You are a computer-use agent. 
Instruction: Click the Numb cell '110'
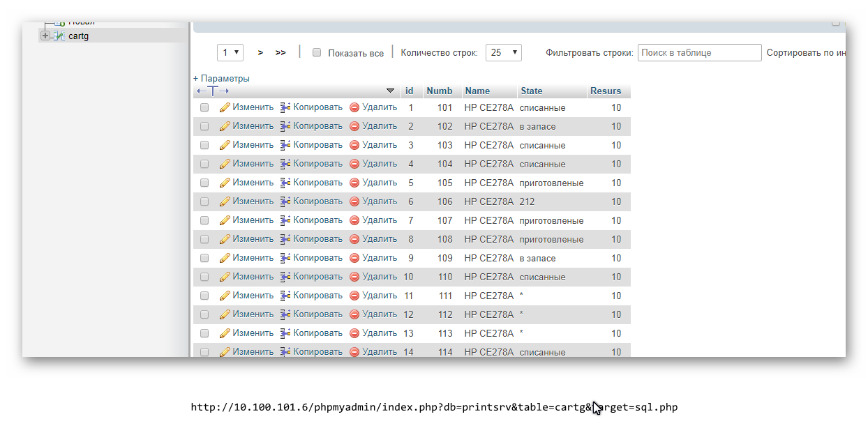coord(445,277)
